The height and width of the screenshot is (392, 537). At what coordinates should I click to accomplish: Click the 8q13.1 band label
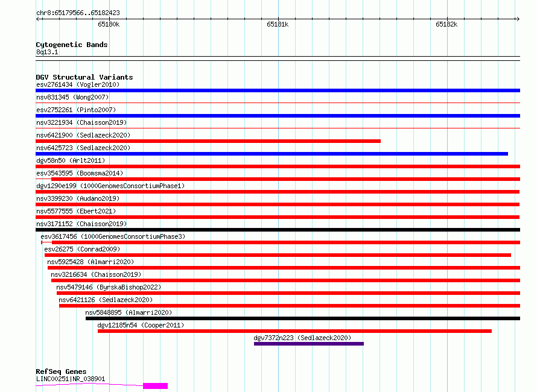47,52
